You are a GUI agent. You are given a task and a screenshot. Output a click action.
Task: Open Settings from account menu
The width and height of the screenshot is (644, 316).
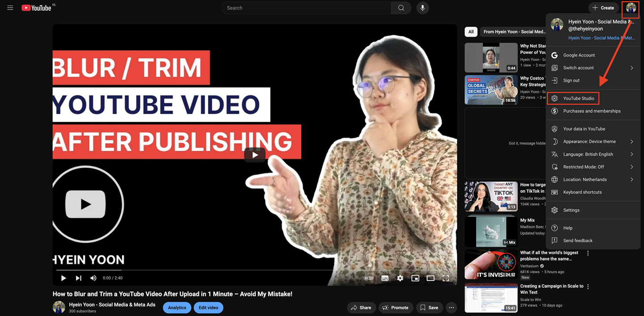click(x=593, y=210)
